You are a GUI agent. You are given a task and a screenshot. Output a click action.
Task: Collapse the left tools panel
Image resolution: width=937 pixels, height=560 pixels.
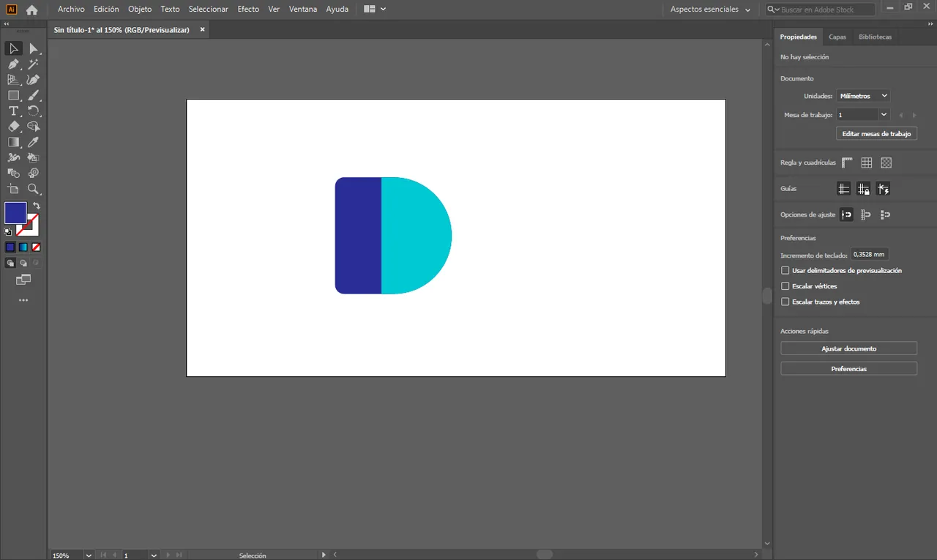7,23
